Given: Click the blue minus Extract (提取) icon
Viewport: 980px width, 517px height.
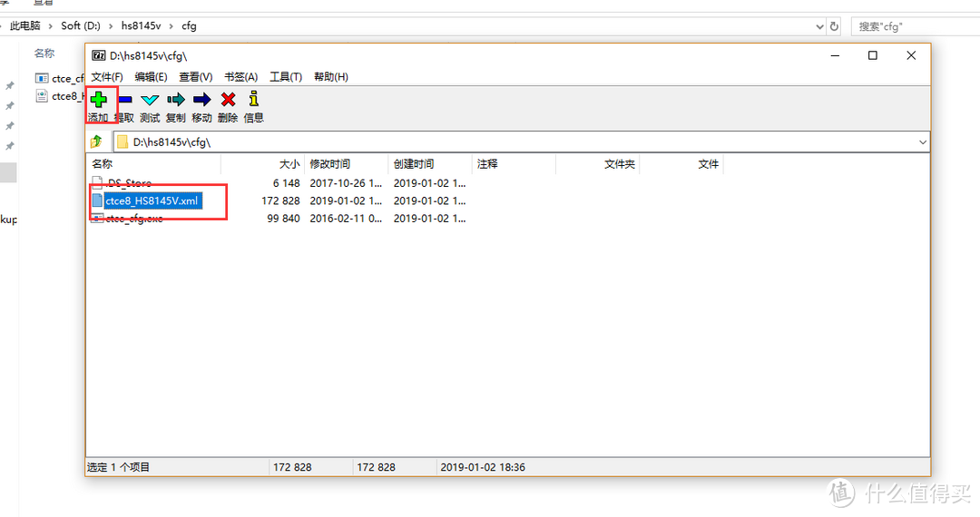Looking at the screenshot, I should 125,99.
